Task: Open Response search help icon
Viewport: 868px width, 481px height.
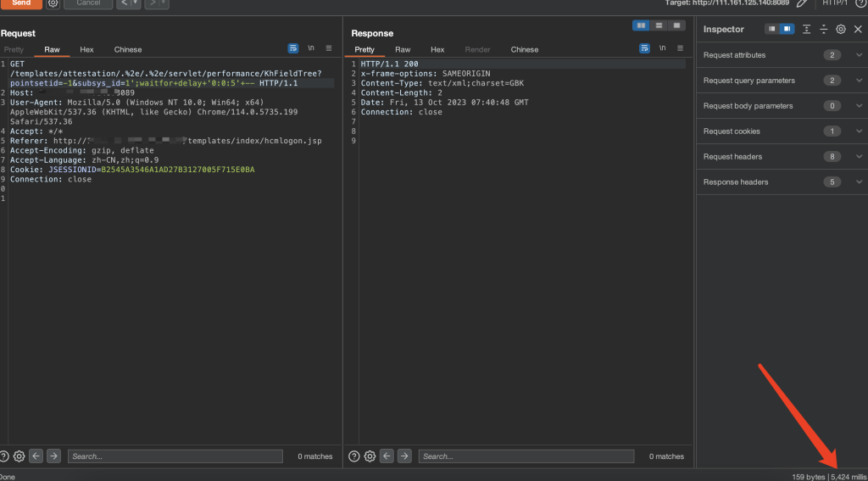Action: (354, 456)
